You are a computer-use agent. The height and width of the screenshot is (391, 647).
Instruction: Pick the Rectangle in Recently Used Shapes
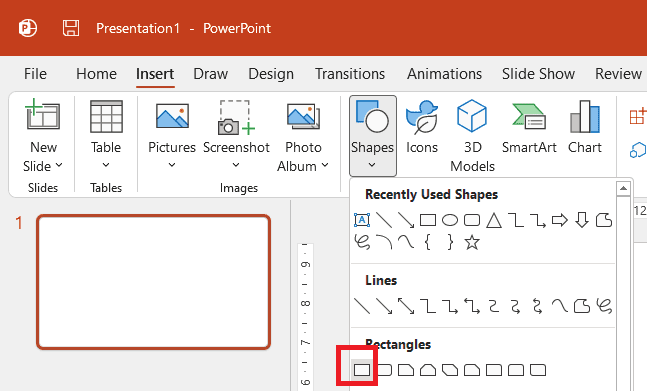pos(428,220)
